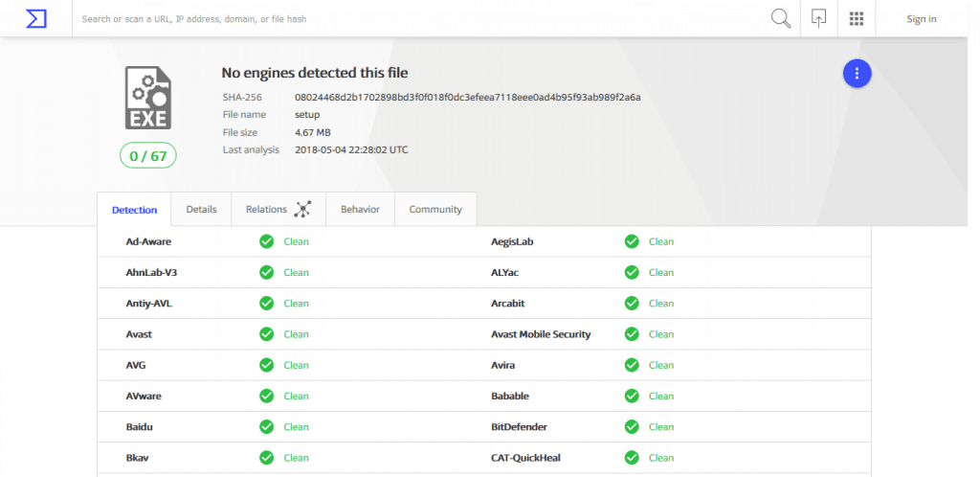Click the green check beside Baidu
Viewport: 980px width, 477px height.
pos(267,427)
